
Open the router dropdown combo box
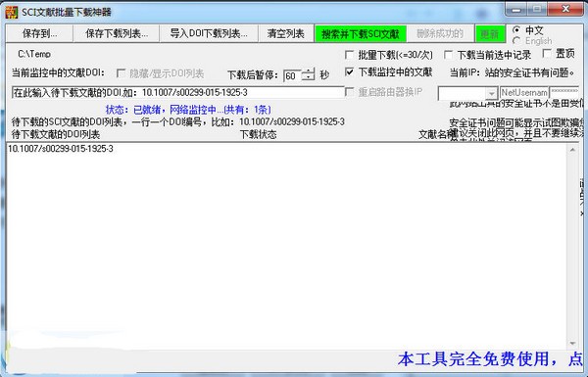(x=491, y=93)
